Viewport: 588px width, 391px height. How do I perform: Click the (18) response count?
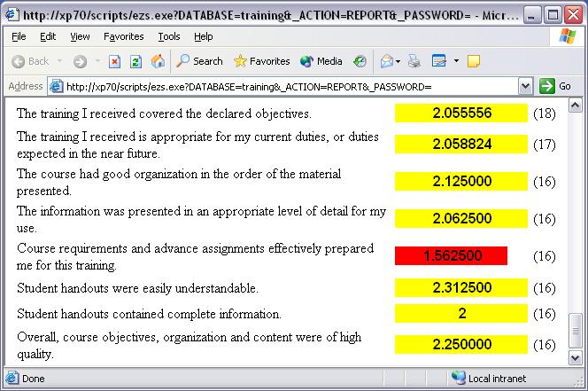(545, 113)
